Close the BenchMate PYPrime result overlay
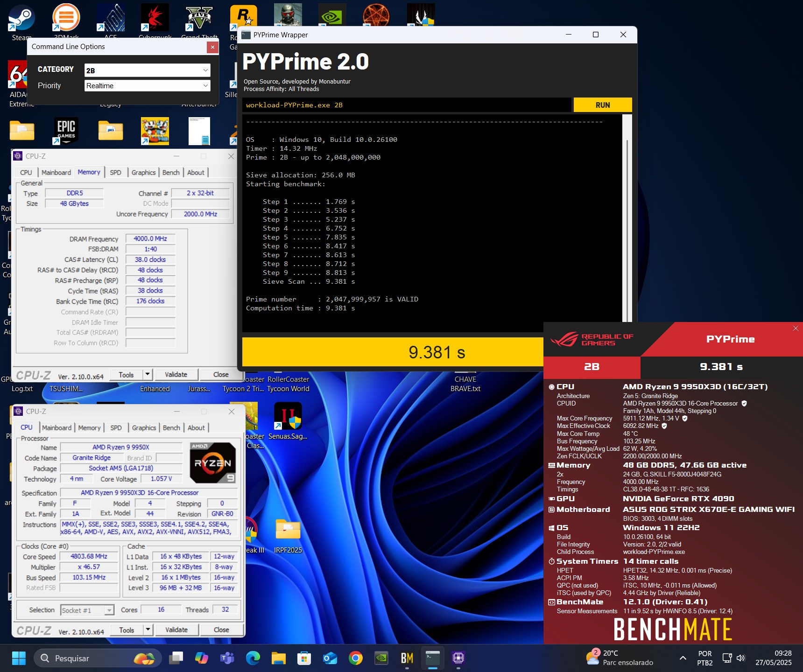803x672 pixels. 796,329
